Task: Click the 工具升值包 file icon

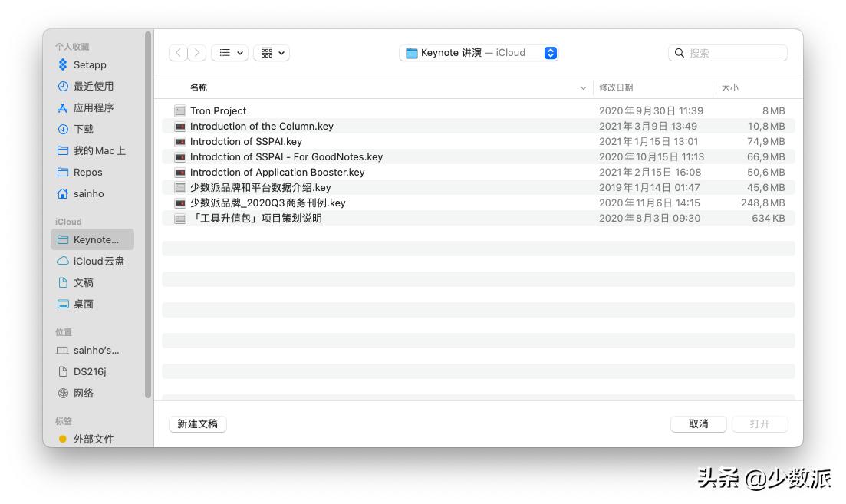Action: click(x=180, y=219)
